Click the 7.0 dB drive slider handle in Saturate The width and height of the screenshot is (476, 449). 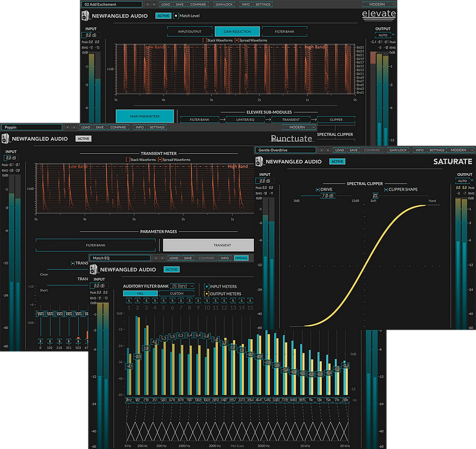pyautogui.click(x=327, y=196)
